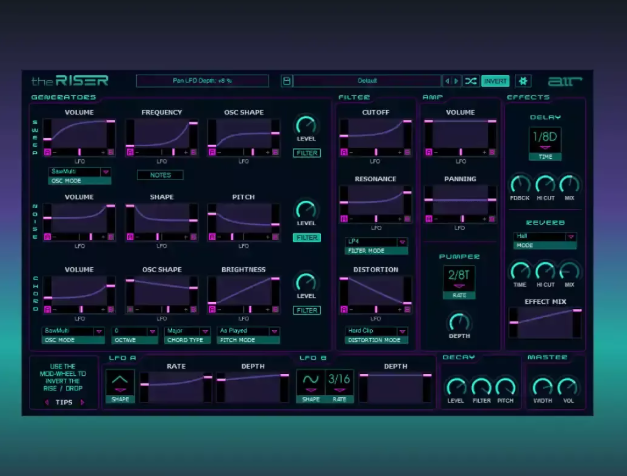Click the Pumper DEPTH knob
627x476 pixels.
click(459, 322)
